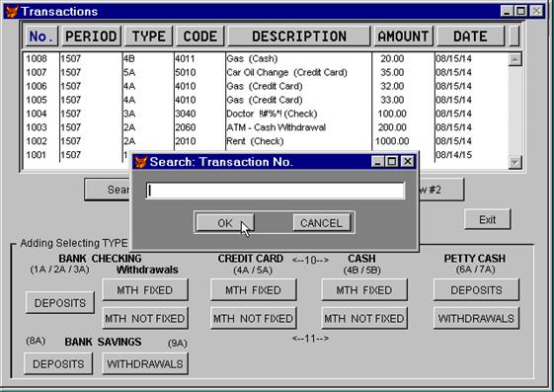Click the scroll down arrow in the transaction list
The width and height of the screenshot is (554, 392).
click(514, 163)
